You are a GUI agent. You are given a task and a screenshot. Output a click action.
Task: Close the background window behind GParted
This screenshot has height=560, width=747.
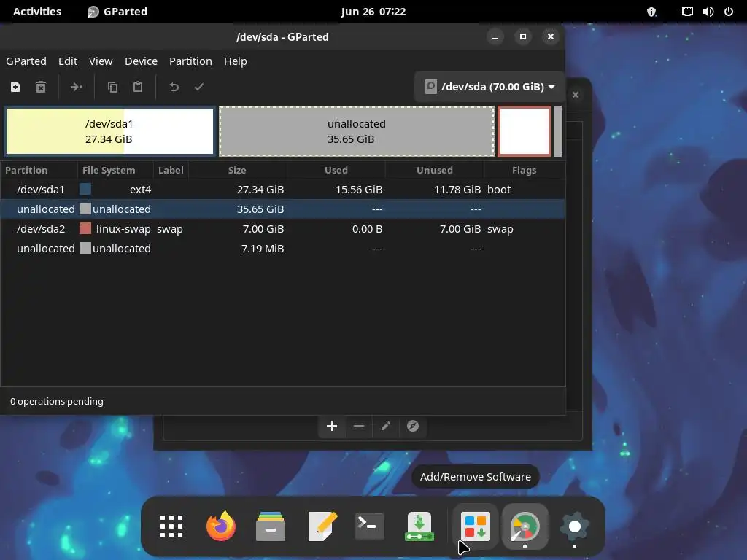point(576,95)
